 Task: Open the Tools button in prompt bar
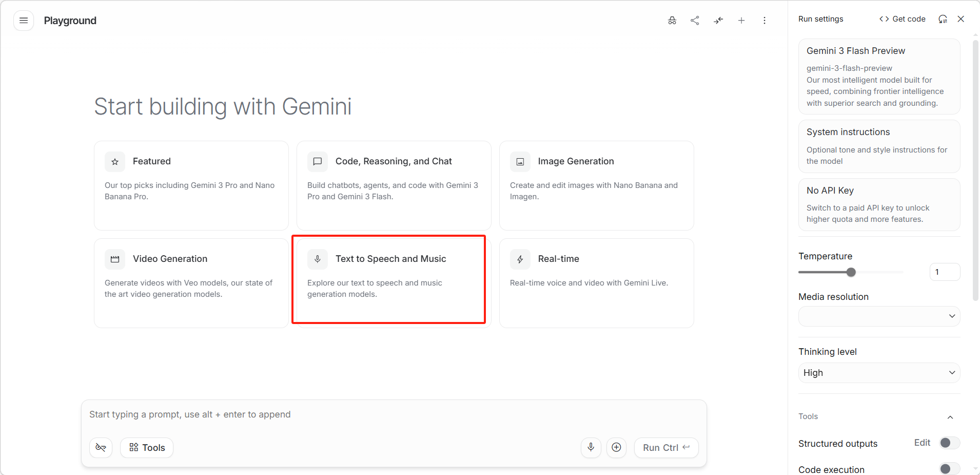[x=147, y=447]
